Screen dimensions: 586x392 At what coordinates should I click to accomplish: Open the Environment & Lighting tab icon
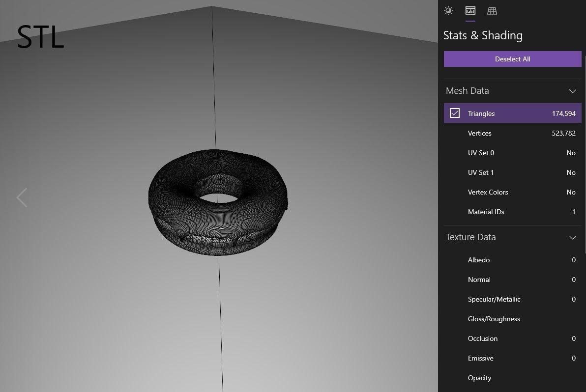[448, 10]
